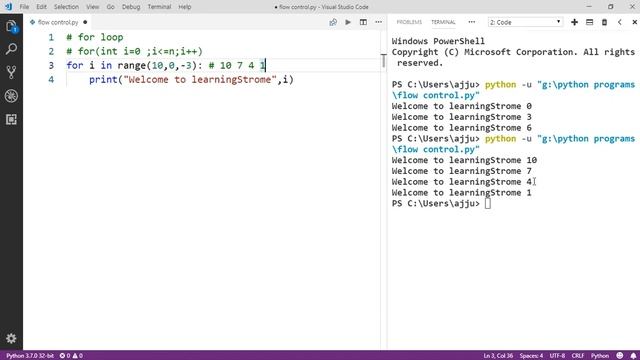
Task: Open panel overflow ellipsis menu
Action: (471, 22)
